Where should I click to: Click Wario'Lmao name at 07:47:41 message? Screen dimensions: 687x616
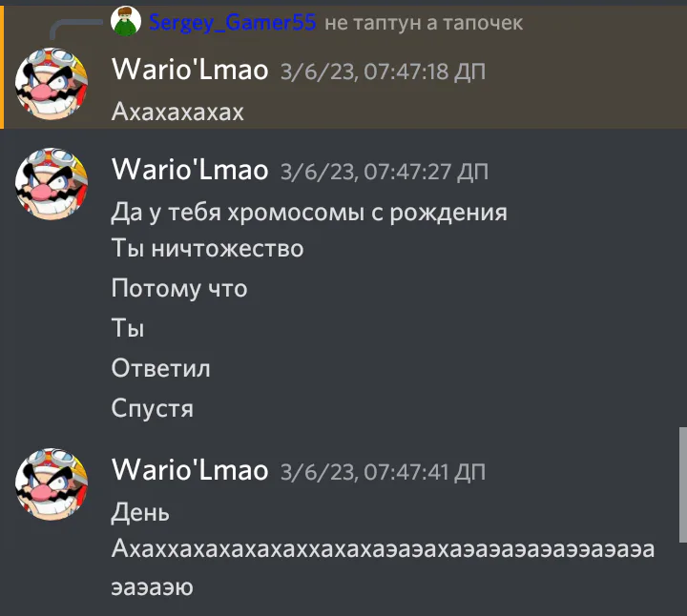point(190,470)
